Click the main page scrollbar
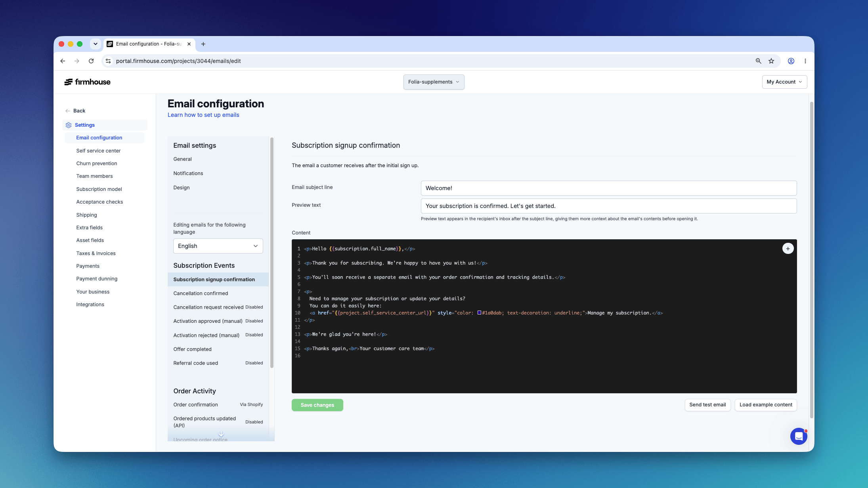This screenshot has width=868, height=488. [x=811, y=260]
